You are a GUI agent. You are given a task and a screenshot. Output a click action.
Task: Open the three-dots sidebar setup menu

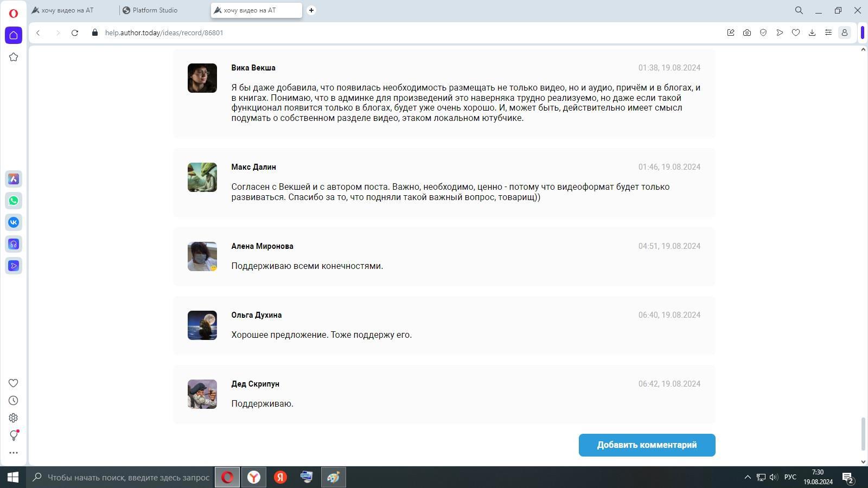14,453
